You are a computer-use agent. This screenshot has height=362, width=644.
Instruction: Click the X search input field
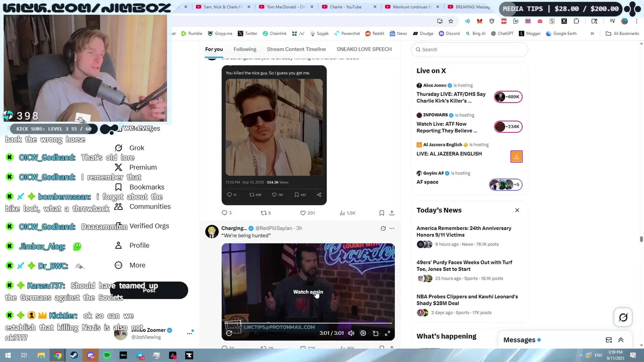click(469, 49)
